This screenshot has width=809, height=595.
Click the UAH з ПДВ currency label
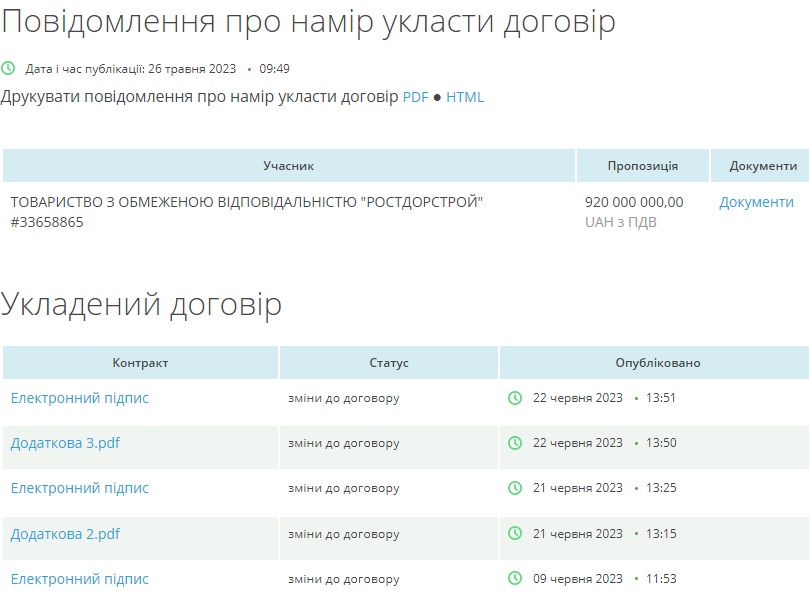[x=621, y=222]
